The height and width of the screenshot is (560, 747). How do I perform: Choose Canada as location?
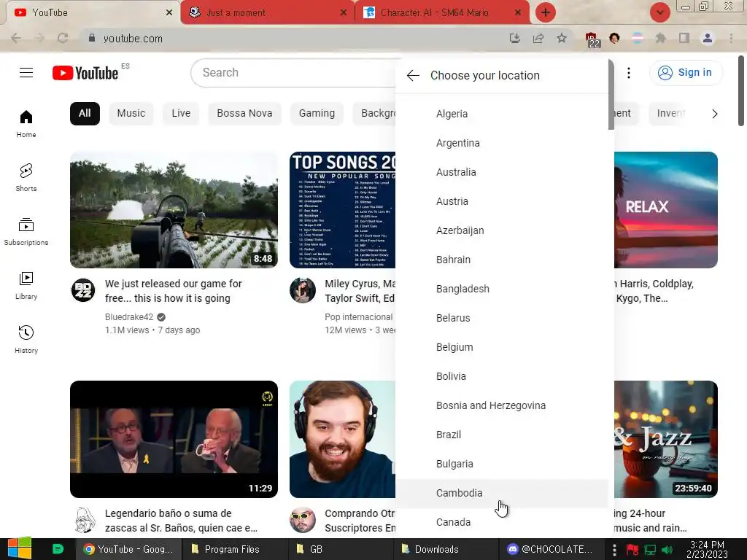click(502, 522)
